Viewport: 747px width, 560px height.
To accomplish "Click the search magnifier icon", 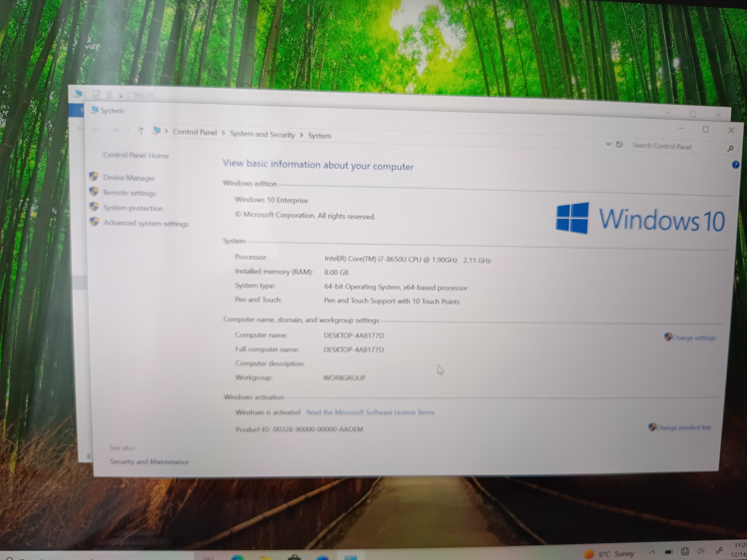I will [x=730, y=148].
